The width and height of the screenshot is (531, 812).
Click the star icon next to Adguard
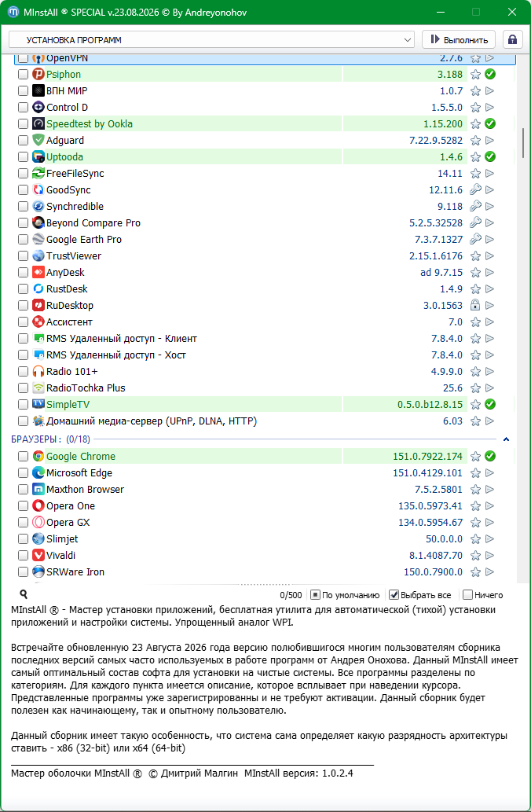pos(476,141)
